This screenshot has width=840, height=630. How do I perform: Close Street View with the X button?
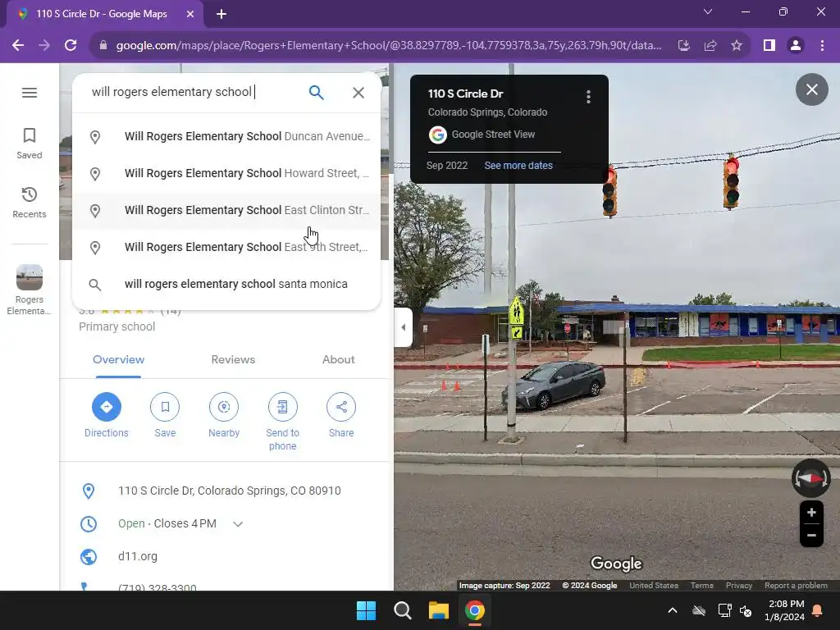[811, 89]
